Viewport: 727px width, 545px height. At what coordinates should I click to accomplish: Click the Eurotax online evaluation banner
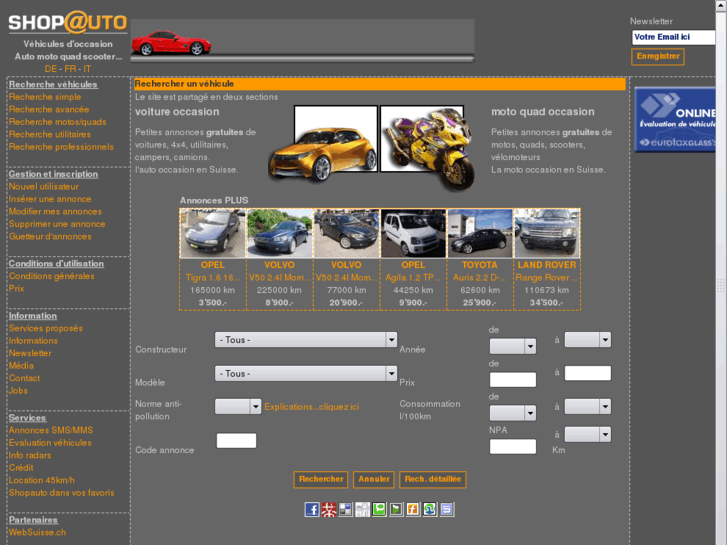click(x=675, y=119)
